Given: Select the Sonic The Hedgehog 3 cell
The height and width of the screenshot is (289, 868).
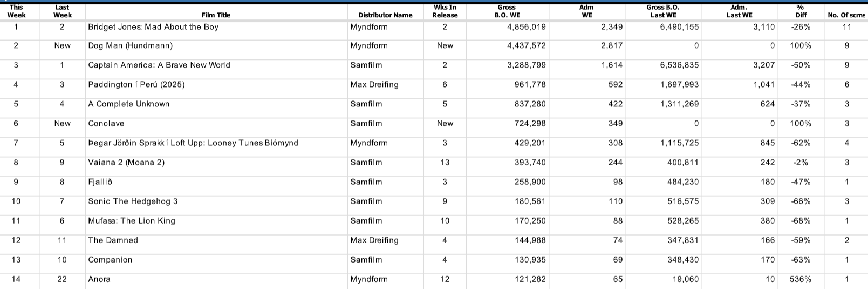Looking at the screenshot, I should (133, 201).
